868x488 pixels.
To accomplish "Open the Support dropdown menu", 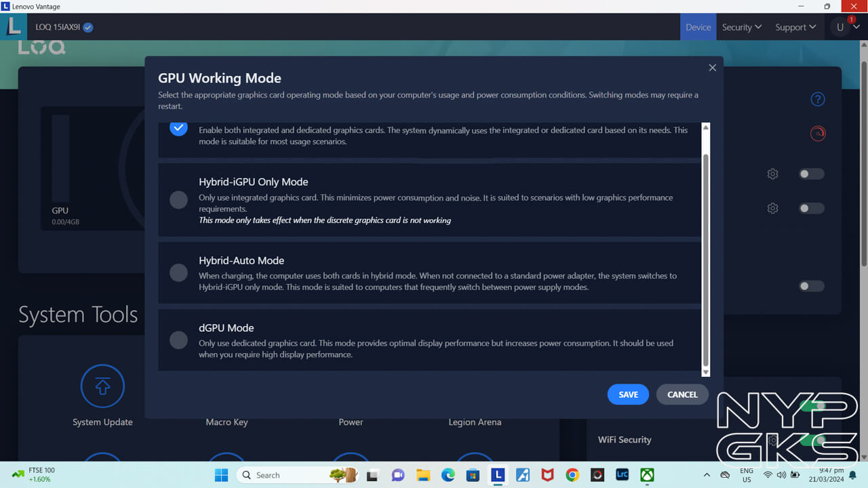I will click(x=795, y=27).
